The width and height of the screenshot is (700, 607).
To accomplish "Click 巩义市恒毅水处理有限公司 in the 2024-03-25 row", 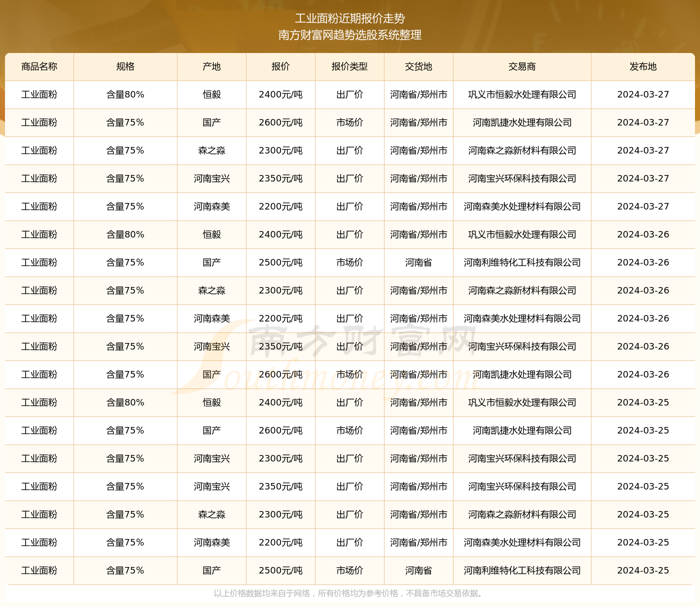I will point(522,402).
